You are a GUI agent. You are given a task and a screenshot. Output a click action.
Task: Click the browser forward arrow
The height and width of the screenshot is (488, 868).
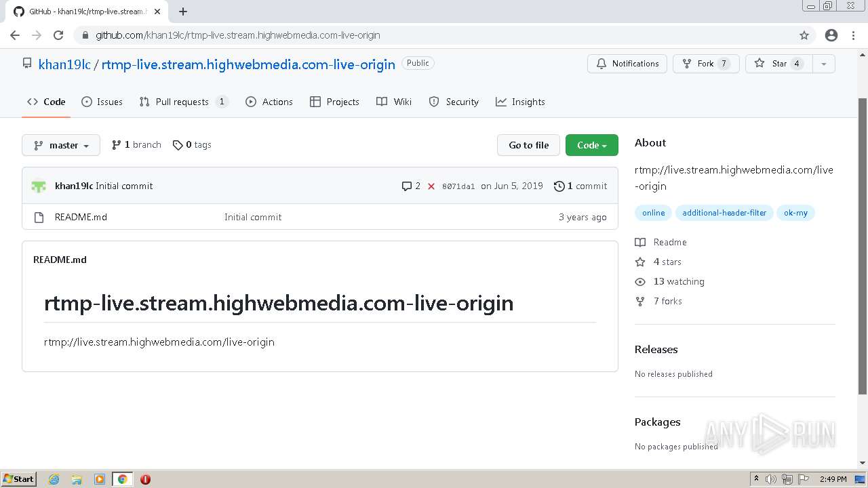pyautogui.click(x=37, y=35)
